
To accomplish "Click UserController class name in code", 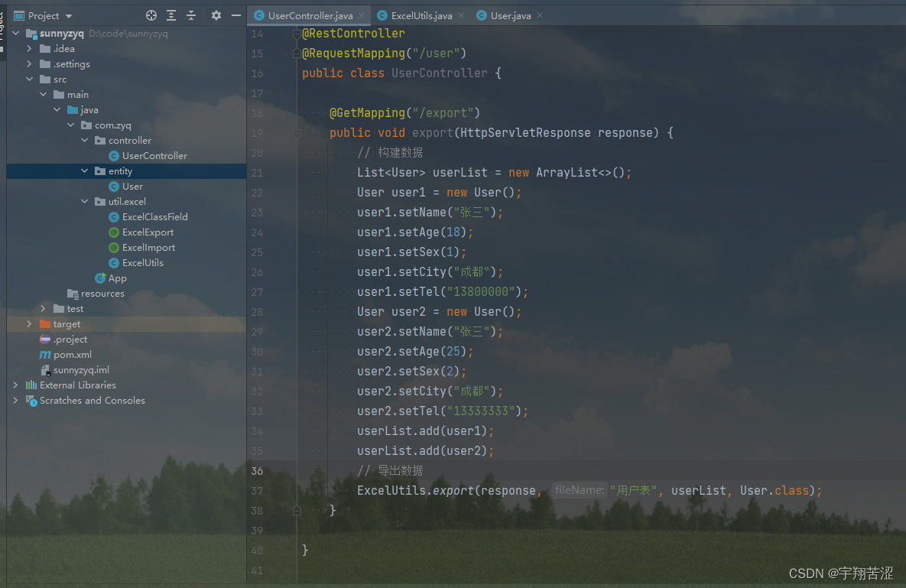I will [x=440, y=73].
